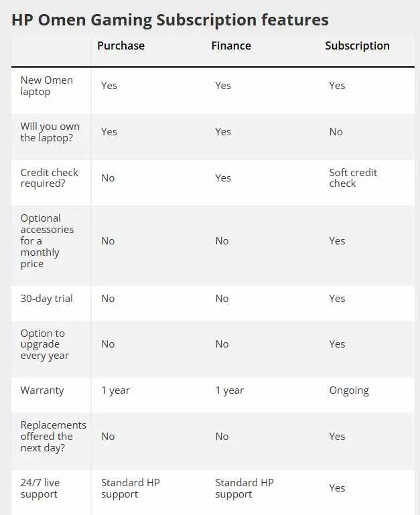Click the Purchase column header
The image size is (420, 515).
click(121, 46)
